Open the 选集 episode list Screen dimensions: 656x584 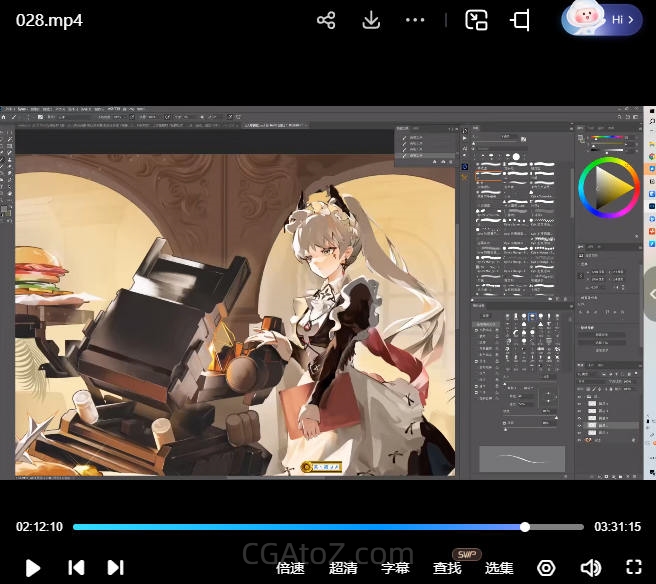(499, 568)
